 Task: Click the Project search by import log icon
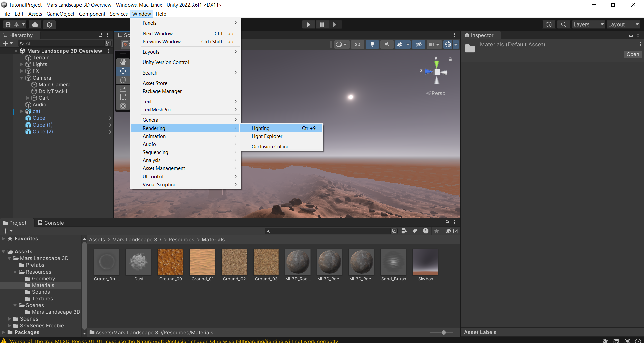click(426, 231)
